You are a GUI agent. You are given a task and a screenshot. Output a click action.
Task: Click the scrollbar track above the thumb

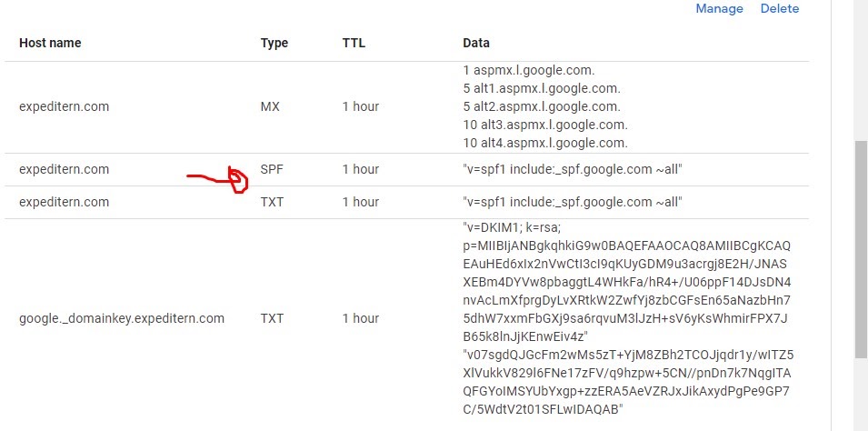[861, 73]
